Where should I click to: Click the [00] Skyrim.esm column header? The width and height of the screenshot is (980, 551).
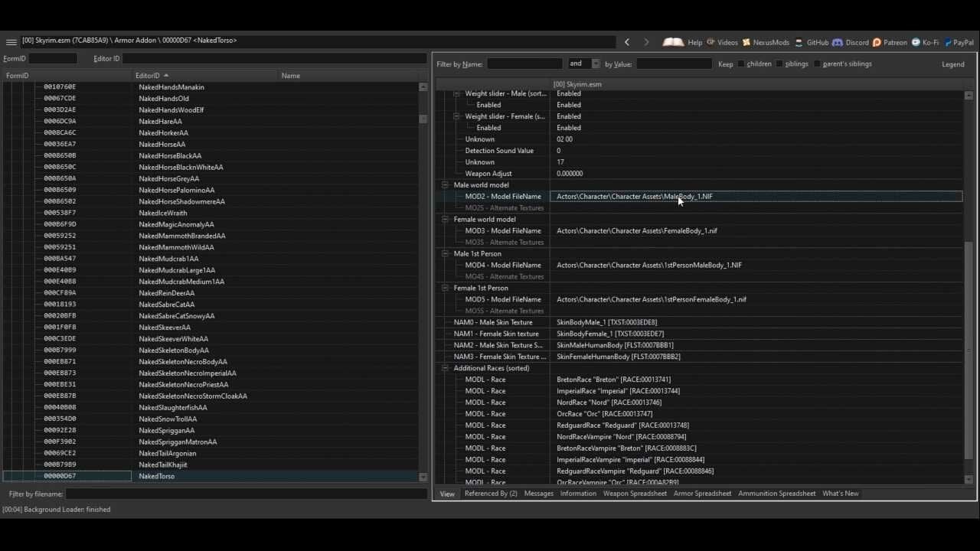756,84
